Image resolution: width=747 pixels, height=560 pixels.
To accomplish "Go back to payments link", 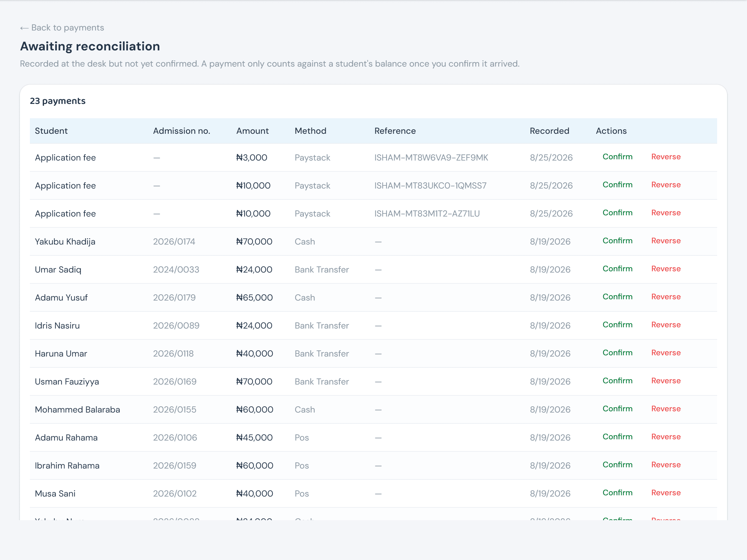I will pos(62,28).
